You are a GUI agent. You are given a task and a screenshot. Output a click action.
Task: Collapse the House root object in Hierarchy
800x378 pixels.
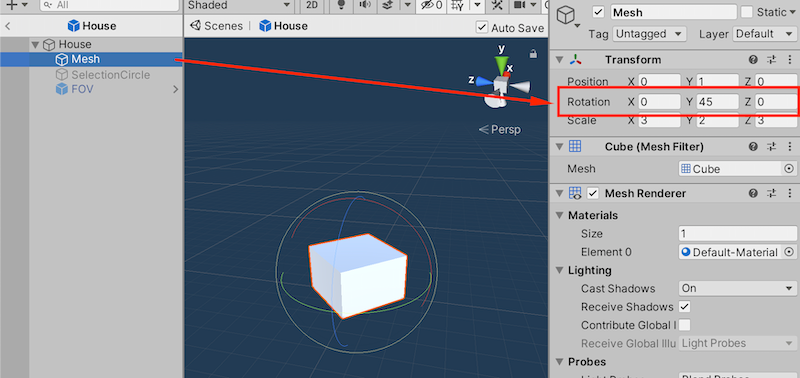[35, 45]
